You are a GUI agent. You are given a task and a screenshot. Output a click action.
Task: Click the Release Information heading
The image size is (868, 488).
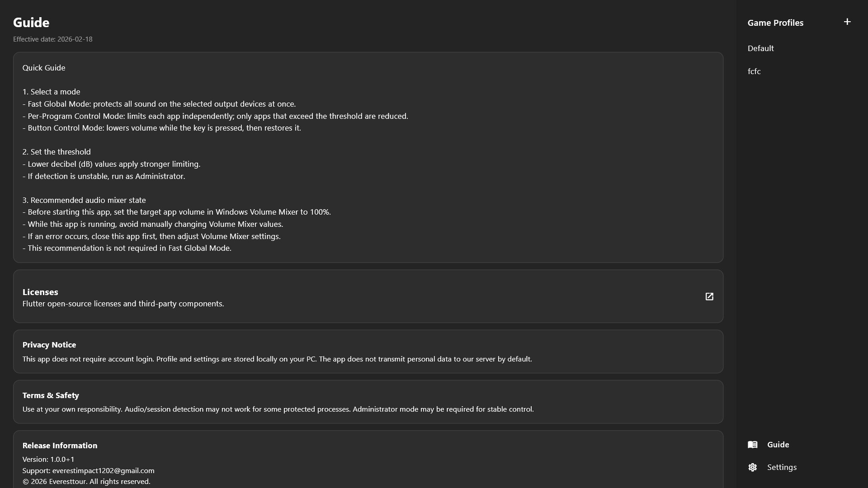[x=60, y=446]
